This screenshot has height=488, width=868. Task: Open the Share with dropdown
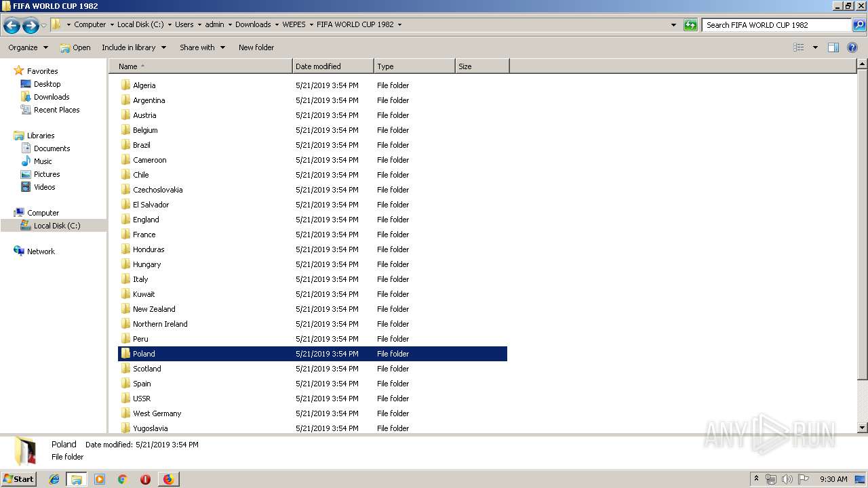(x=202, y=47)
